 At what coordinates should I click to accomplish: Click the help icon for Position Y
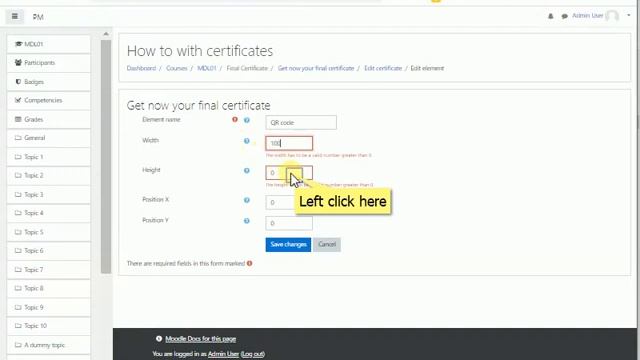(247, 221)
